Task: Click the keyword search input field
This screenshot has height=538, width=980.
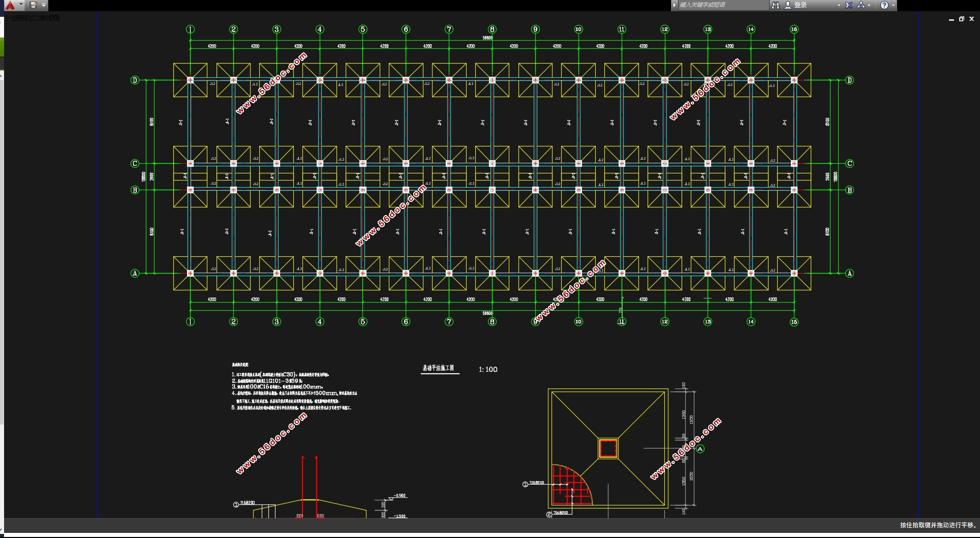Action: click(722, 5)
